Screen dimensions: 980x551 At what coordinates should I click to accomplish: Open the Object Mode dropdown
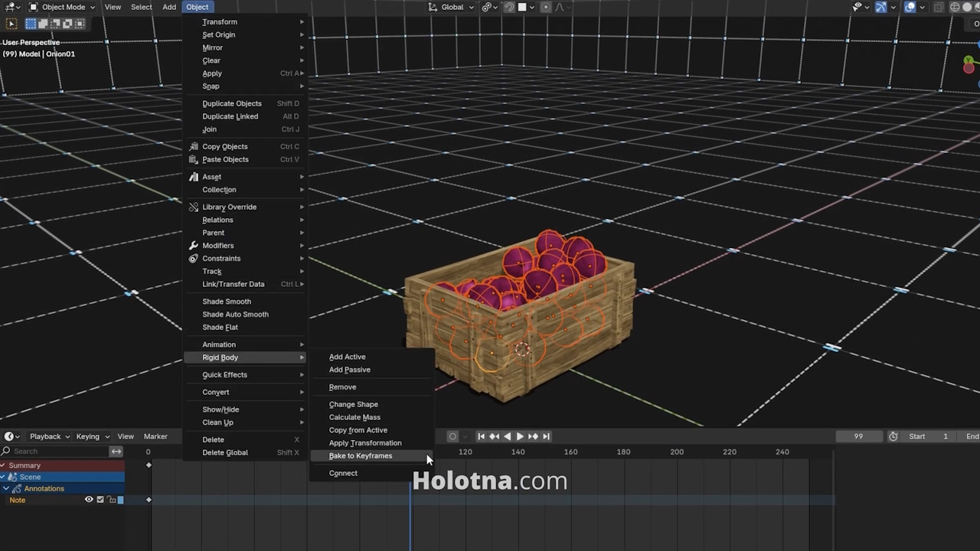pyautogui.click(x=61, y=7)
